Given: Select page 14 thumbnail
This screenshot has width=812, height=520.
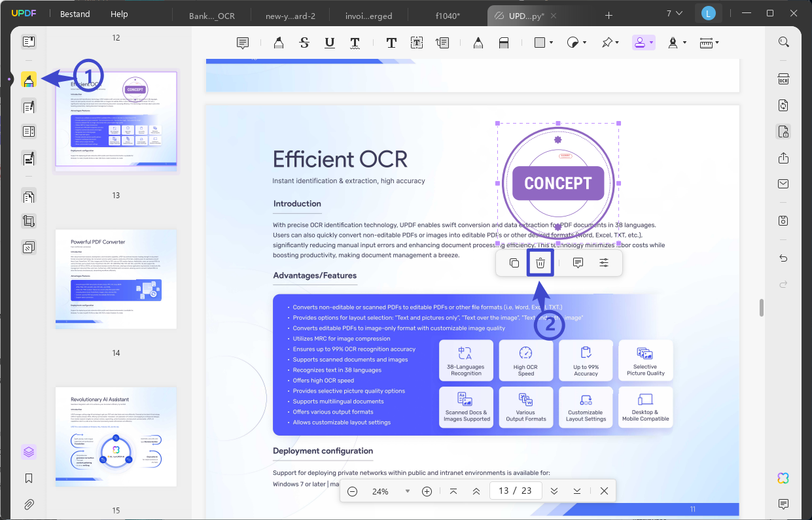Looking at the screenshot, I should 116,279.
